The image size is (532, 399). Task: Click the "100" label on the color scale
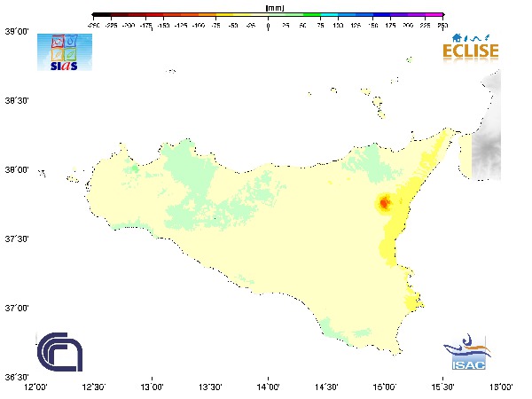tap(338, 26)
